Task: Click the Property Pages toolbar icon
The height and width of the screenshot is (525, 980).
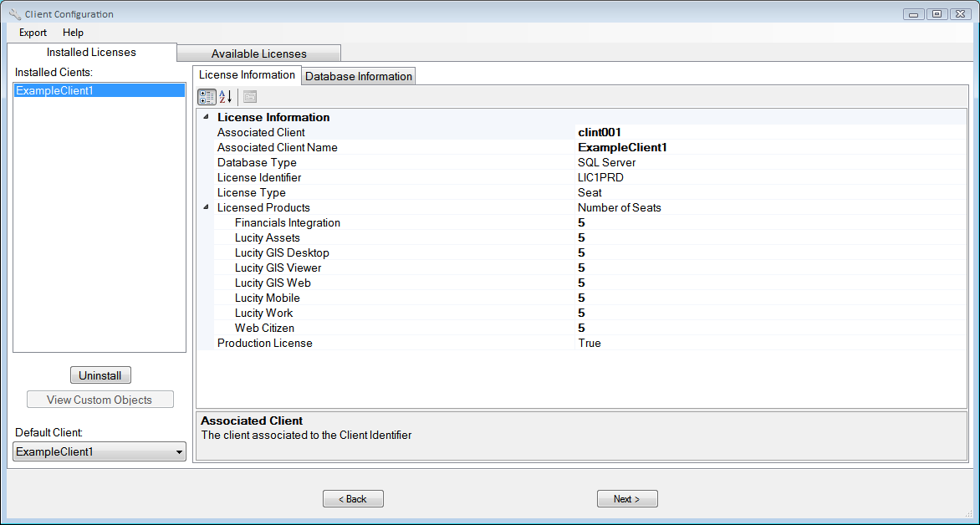Action: tap(250, 97)
